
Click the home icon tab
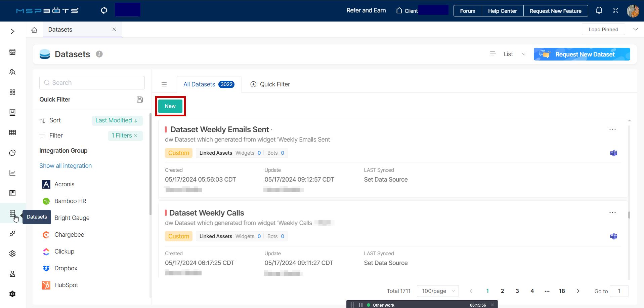(34, 30)
